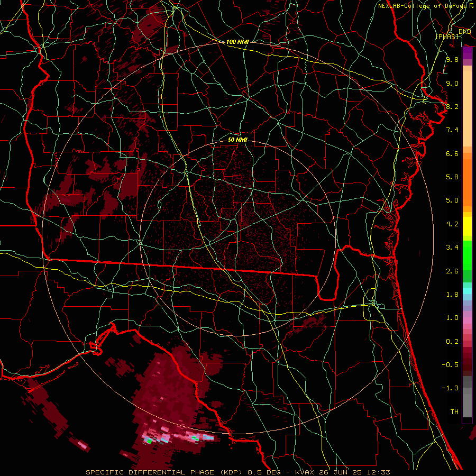Click the 5.8 legend value
476x476 pixels.
tap(452, 177)
